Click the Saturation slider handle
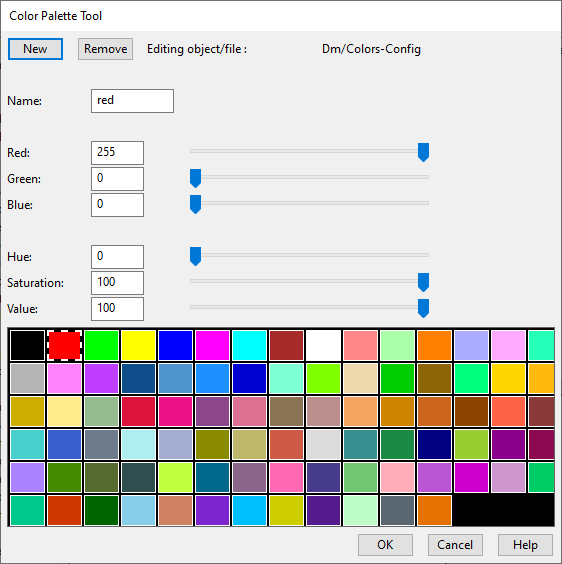The height and width of the screenshot is (564, 562). (x=423, y=282)
